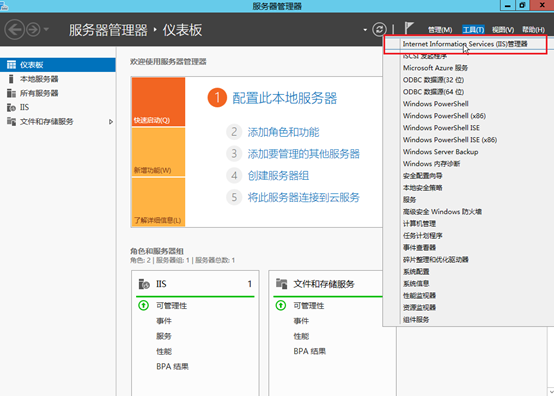Image resolution: width=554 pixels, height=396 pixels.
Task: Open 文件和存储服务 via its sidebar icon
Action: [11, 122]
